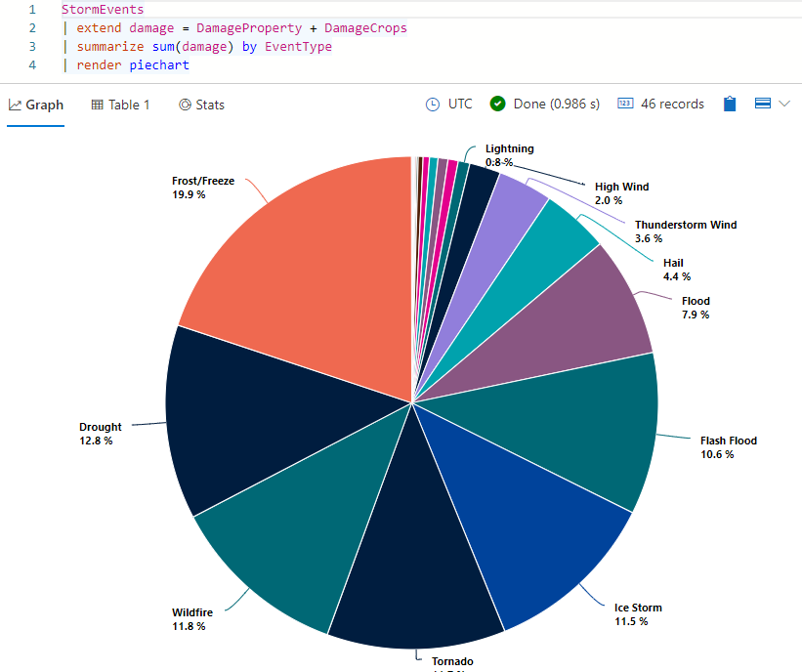Open the Stats tab
Screen dimensions: 802x672
coord(201,105)
